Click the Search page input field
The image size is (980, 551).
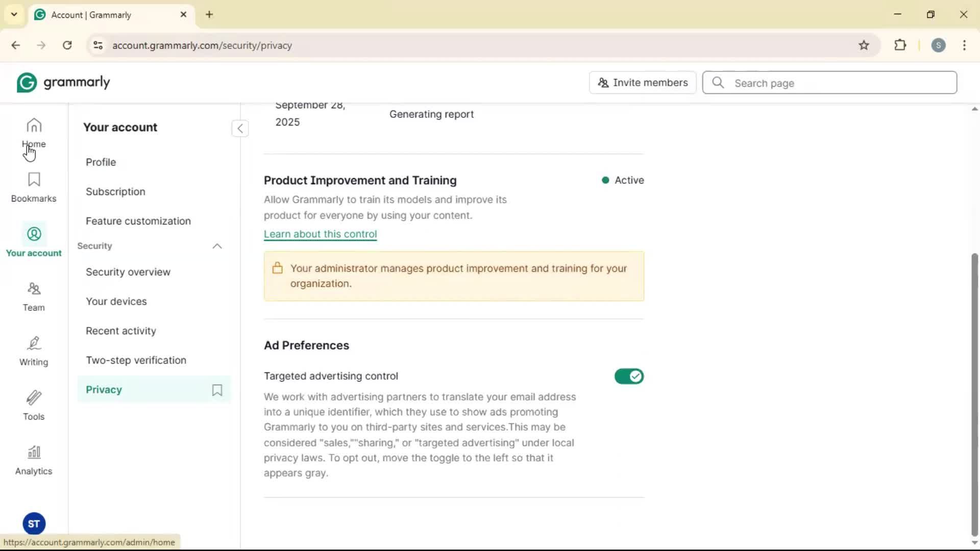coord(837,83)
